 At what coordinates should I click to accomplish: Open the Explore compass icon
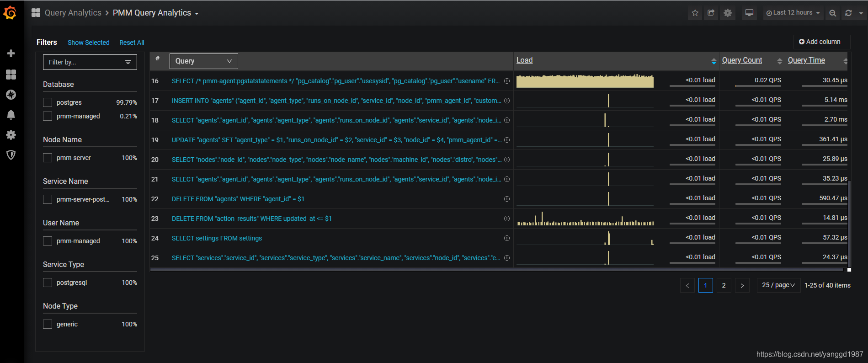pos(11,95)
